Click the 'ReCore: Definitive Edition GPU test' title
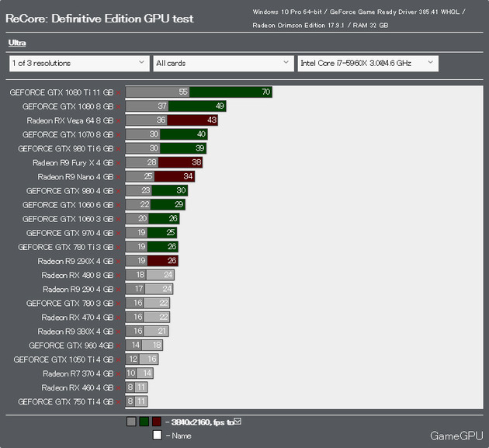489x448 pixels. click(x=100, y=19)
